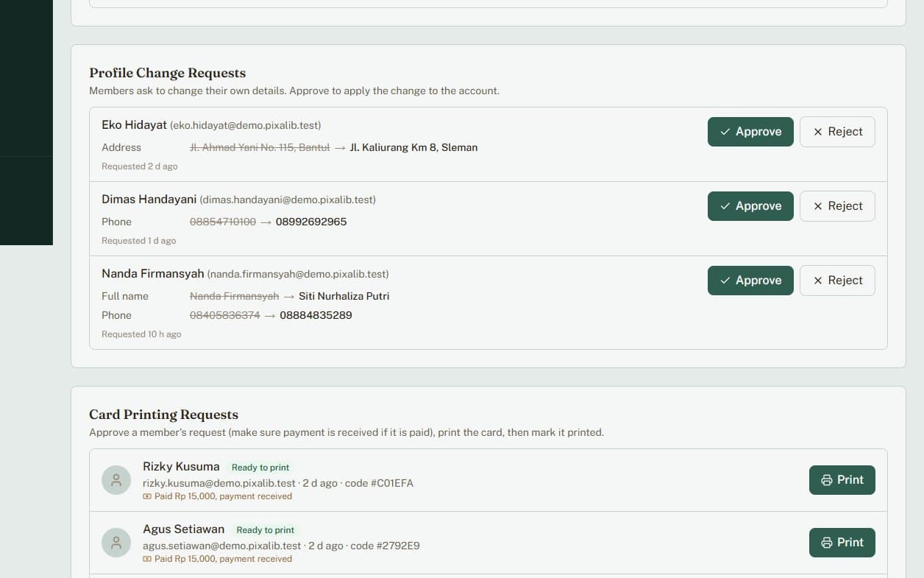Click old phone number 08405836374
This screenshot has height=578, width=924.
tap(225, 315)
